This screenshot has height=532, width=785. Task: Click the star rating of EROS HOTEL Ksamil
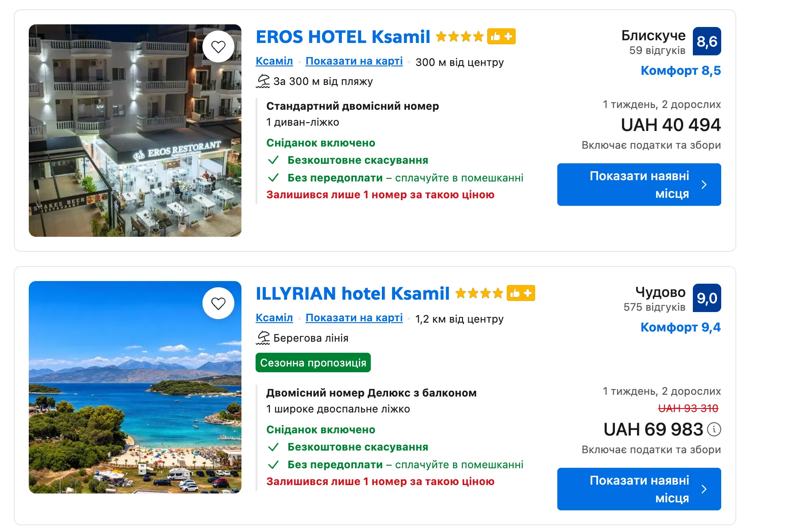coord(459,36)
